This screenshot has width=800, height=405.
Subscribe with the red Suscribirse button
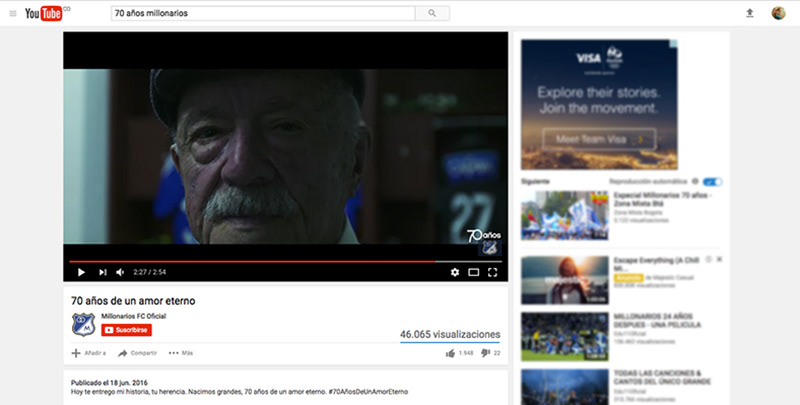[127, 330]
